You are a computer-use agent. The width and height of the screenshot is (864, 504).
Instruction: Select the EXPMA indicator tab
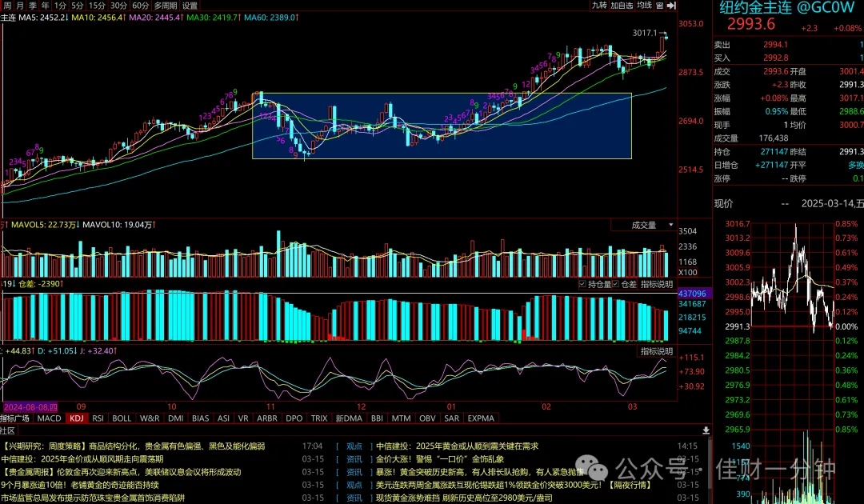pyautogui.click(x=481, y=418)
